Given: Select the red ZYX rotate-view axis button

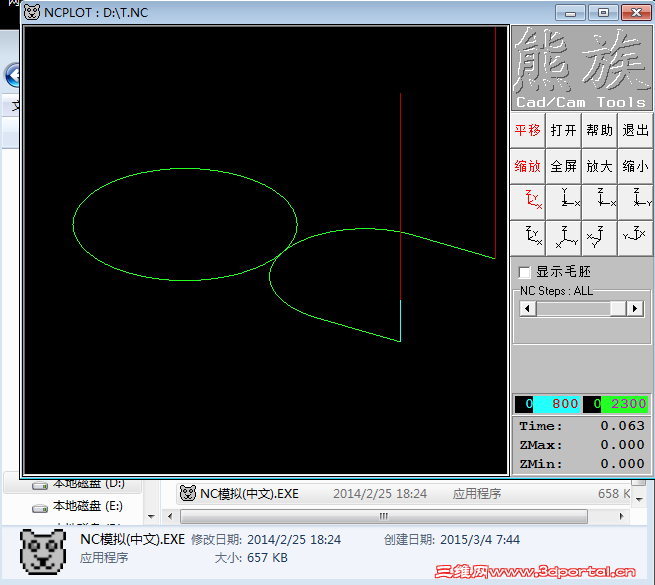Looking at the screenshot, I should coord(528,202).
